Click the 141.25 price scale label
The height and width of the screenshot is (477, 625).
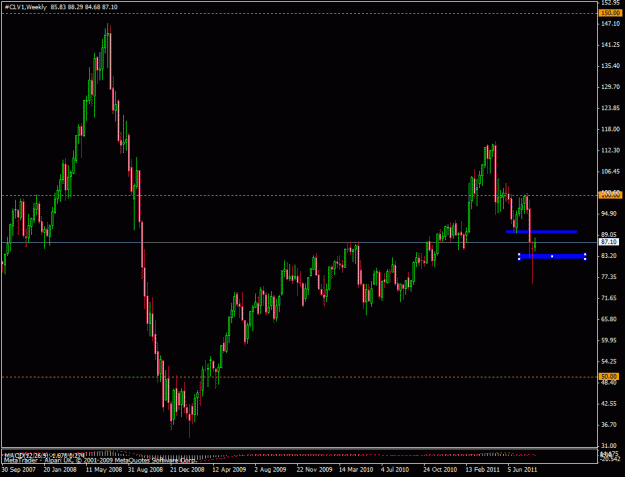[x=610, y=45]
